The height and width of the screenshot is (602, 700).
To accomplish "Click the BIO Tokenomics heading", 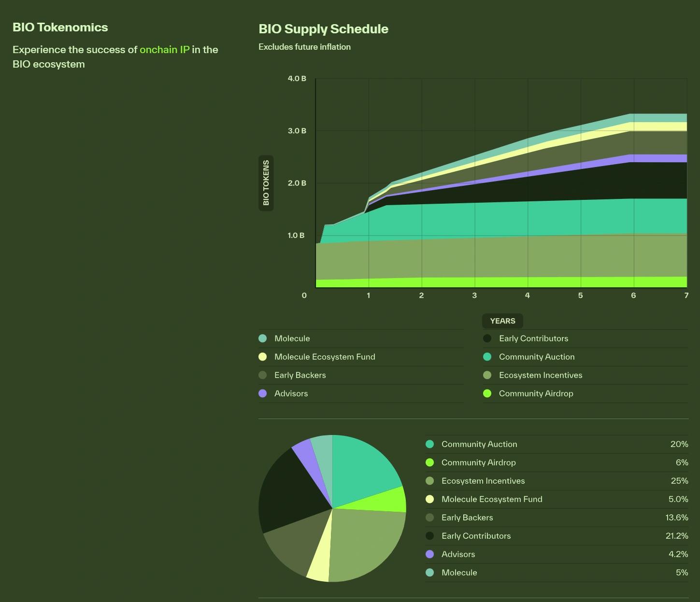I will [60, 27].
